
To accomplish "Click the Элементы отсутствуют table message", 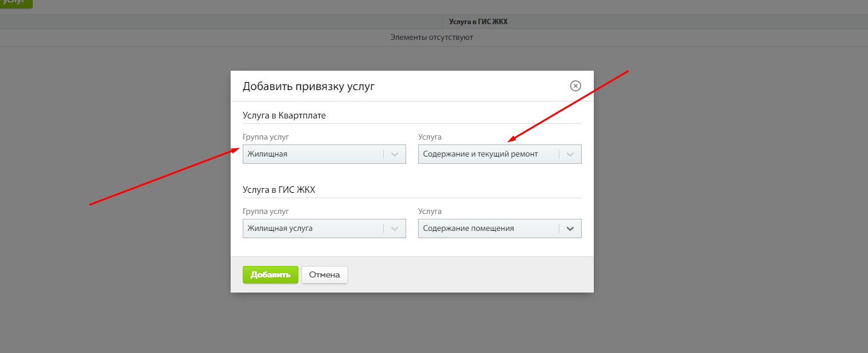I will (x=432, y=37).
